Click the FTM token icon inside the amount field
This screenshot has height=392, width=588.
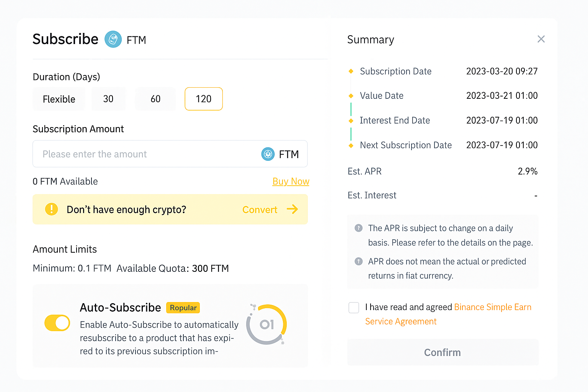tap(268, 154)
